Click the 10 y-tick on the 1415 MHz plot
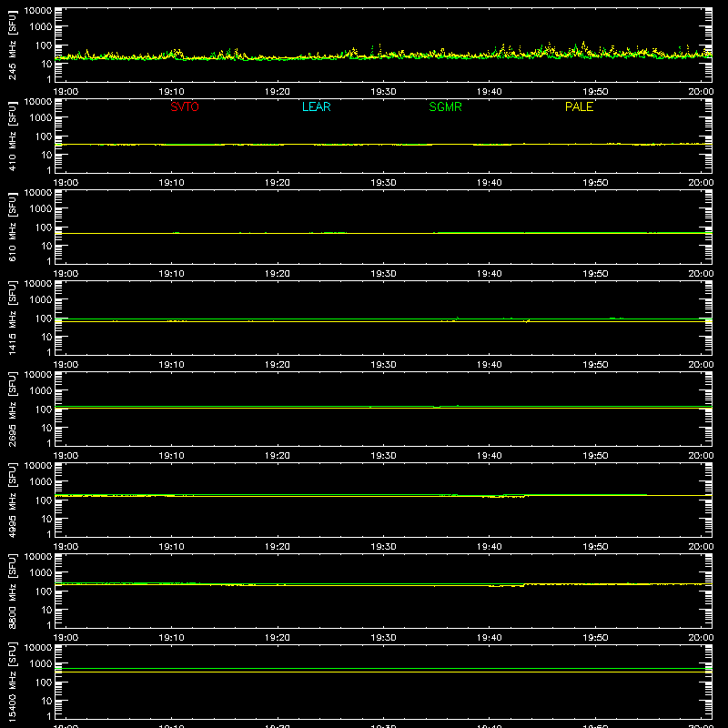Image resolution: width=728 pixels, height=728 pixels. point(46,337)
